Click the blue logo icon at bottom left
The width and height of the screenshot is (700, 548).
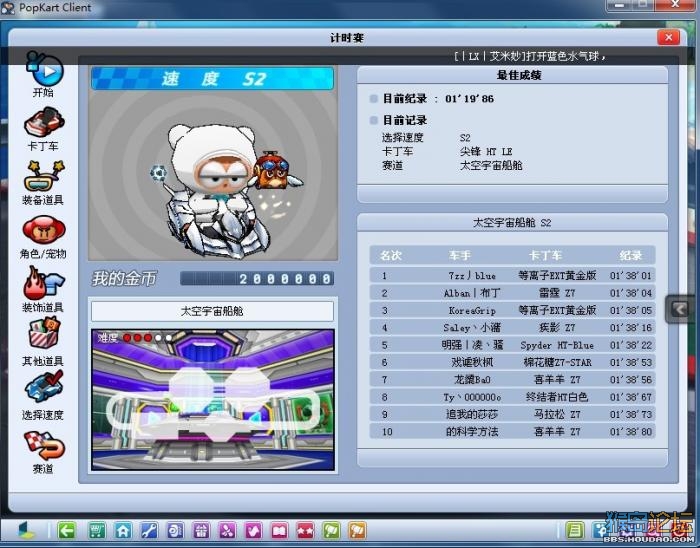(26, 531)
